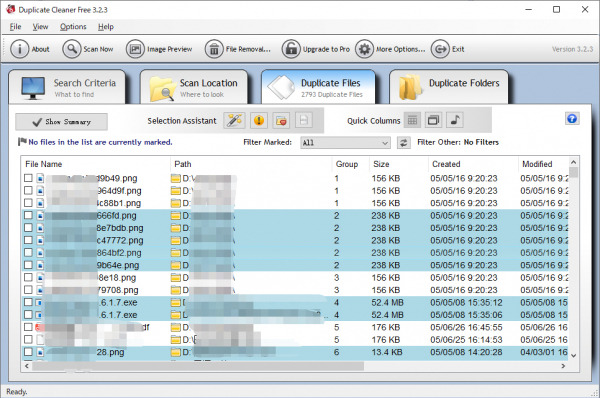Start a scan with Scan Now

pos(88,49)
